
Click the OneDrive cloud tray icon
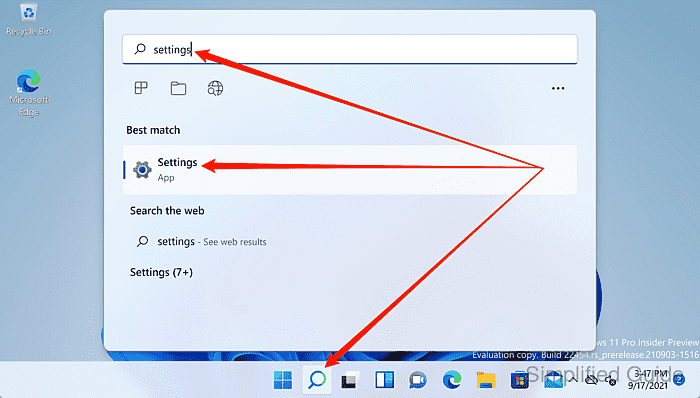pos(592,380)
